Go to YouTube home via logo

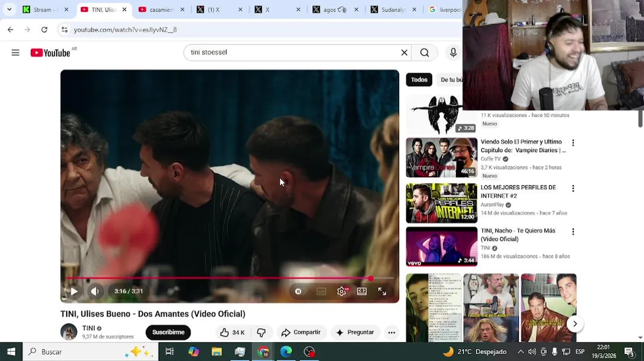coord(50,53)
